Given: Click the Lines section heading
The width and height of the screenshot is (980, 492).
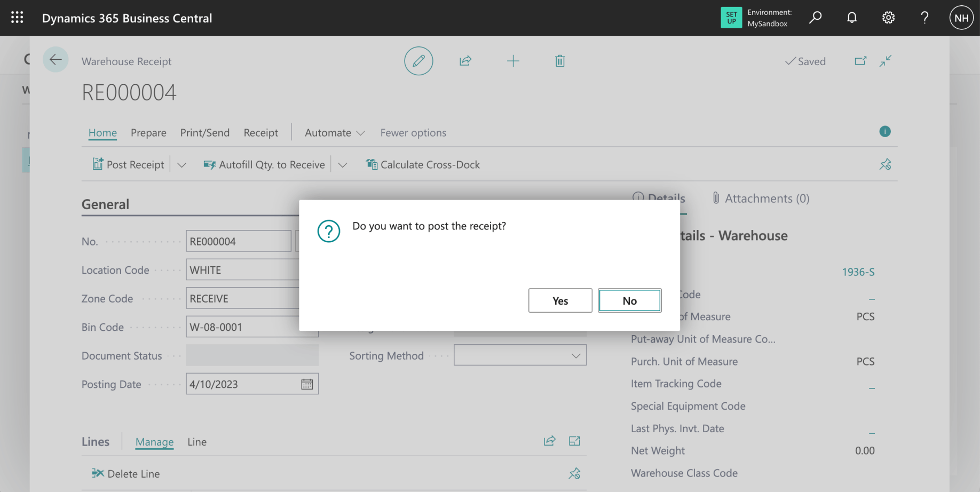Looking at the screenshot, I should (x=96, y=442).
